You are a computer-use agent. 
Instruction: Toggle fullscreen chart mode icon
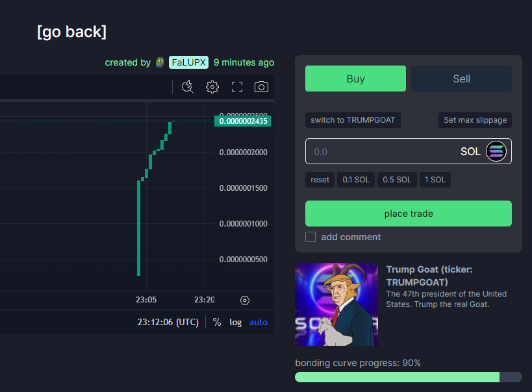pyautogui.click(x=237, y=87)
